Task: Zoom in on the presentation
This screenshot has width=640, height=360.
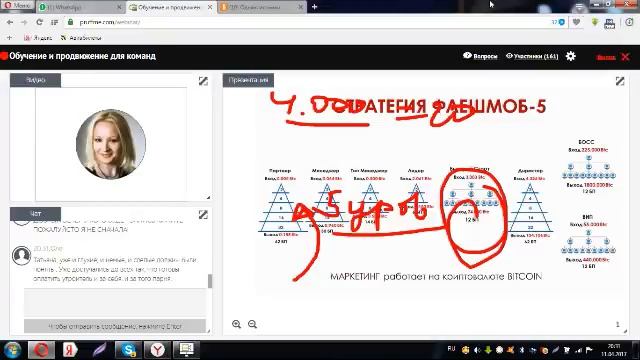Action: [x=236, y=324]
